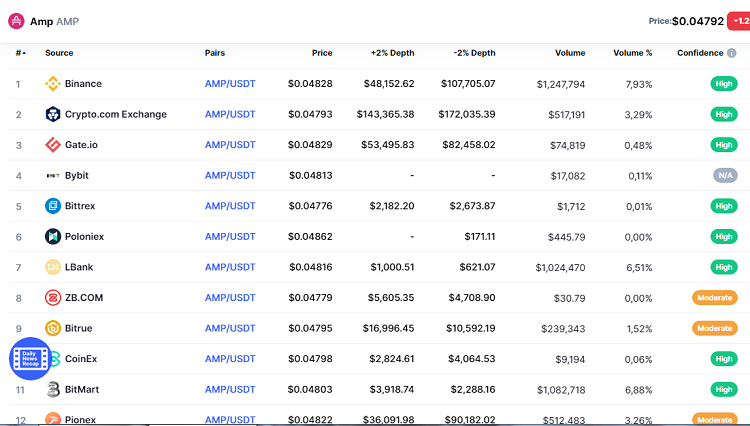
Task: Click the Amp logo icon in header
Action: point(17,21)
